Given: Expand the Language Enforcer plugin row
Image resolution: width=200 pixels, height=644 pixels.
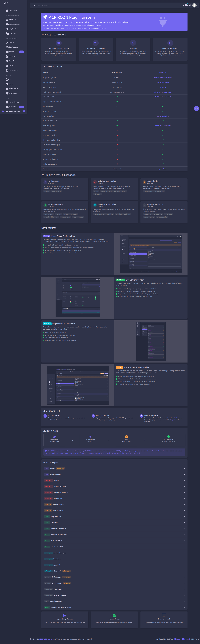Looking at the screenshot, I should (x=114, y=492).
